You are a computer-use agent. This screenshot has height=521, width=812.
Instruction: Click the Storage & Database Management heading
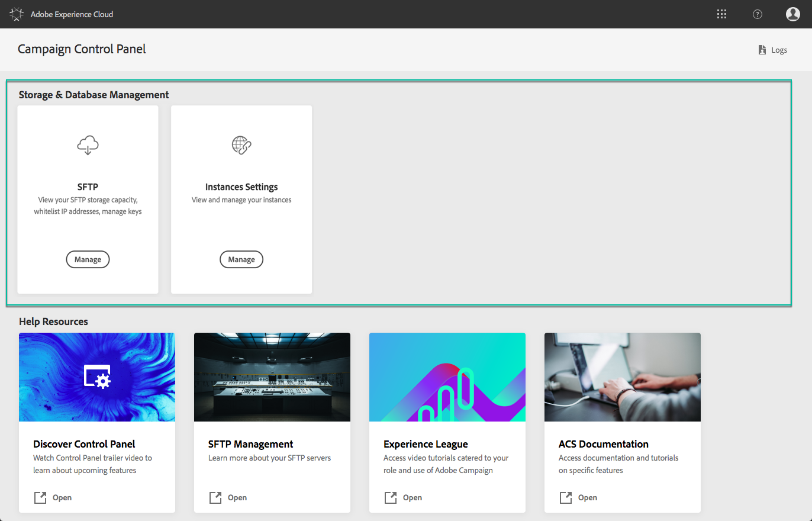click(x=94, y=95)
